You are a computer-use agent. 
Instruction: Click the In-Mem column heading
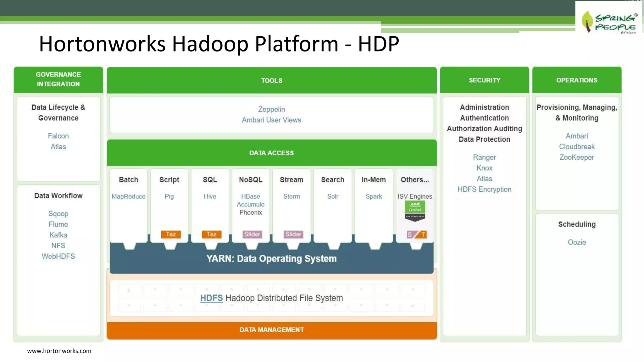(374, 180)
